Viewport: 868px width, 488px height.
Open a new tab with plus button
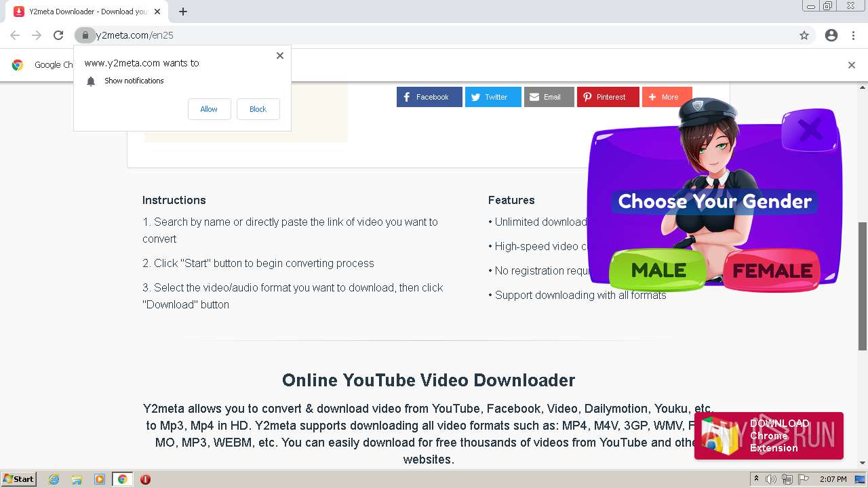[183, 12]
